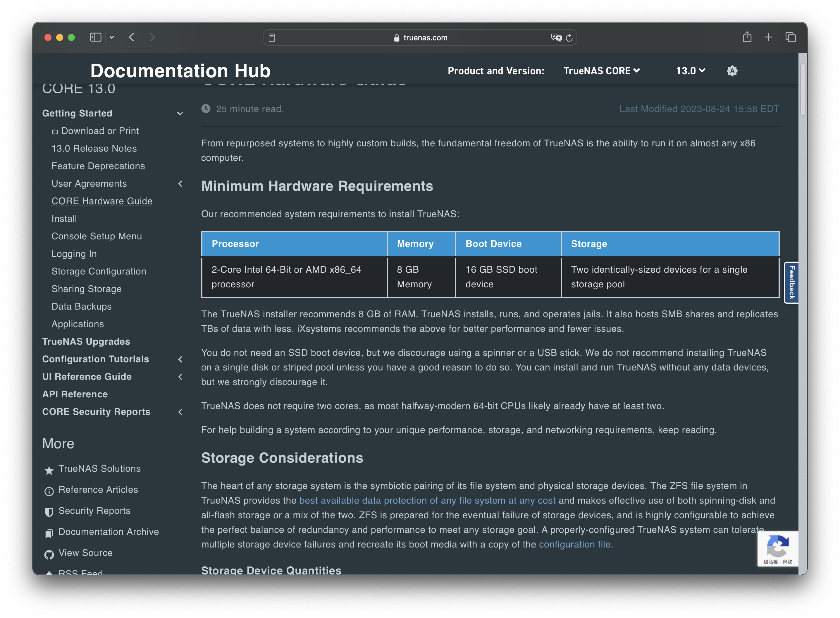The width and height of the screenshot is (840, 618).
Task: Reload the page with refresh icon
Action: tap(569, 38)
